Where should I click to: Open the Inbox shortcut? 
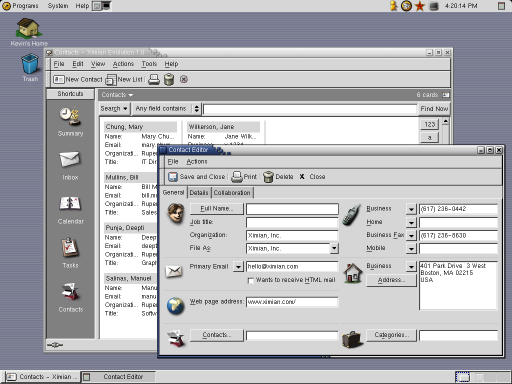pyautogui.click(x=70, y=166)
